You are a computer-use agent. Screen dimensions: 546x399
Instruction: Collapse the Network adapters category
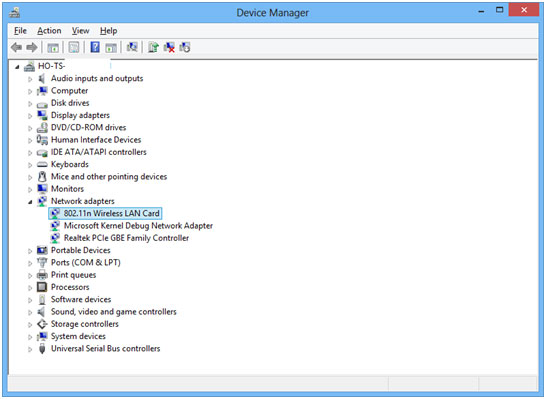[x=30, y=202]
